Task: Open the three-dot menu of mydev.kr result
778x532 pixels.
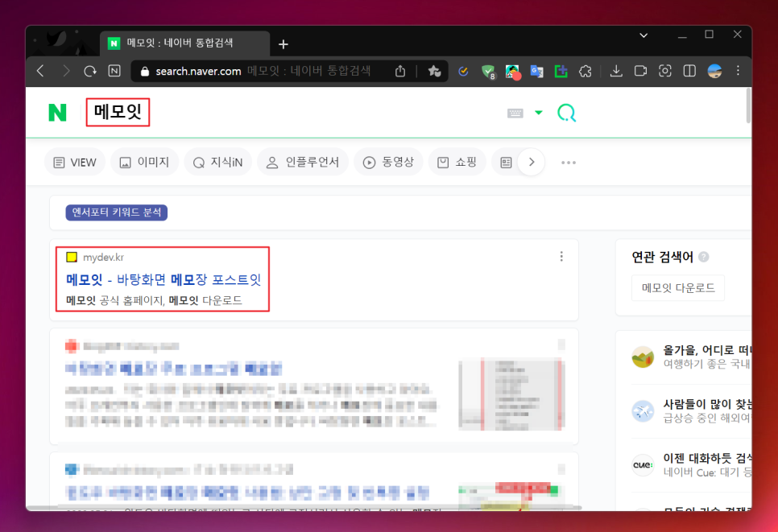Action: (x=561, y=256)
